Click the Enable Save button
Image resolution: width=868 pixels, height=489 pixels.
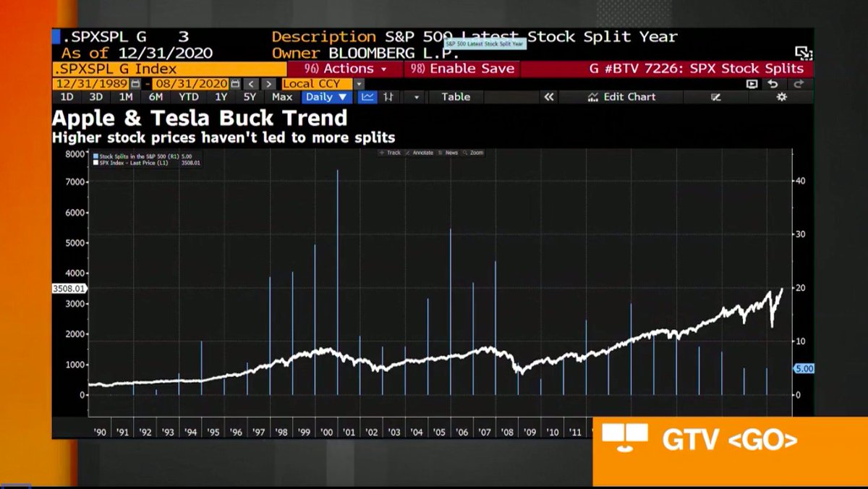[462, 69]
